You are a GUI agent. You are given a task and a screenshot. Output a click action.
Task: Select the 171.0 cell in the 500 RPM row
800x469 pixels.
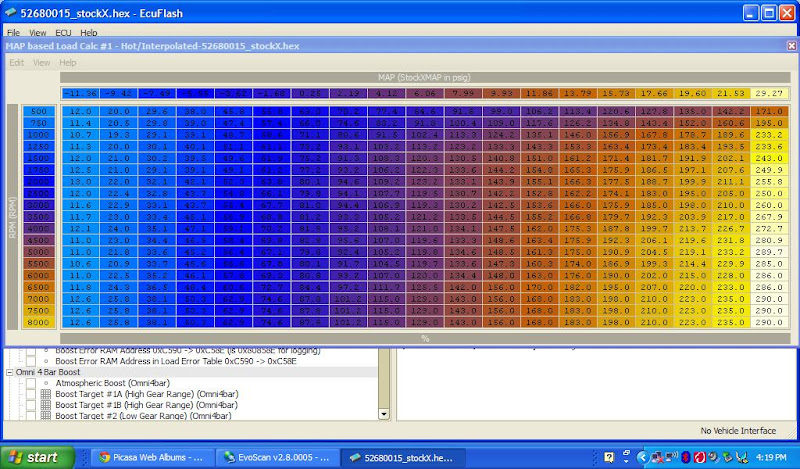point(769,111)
